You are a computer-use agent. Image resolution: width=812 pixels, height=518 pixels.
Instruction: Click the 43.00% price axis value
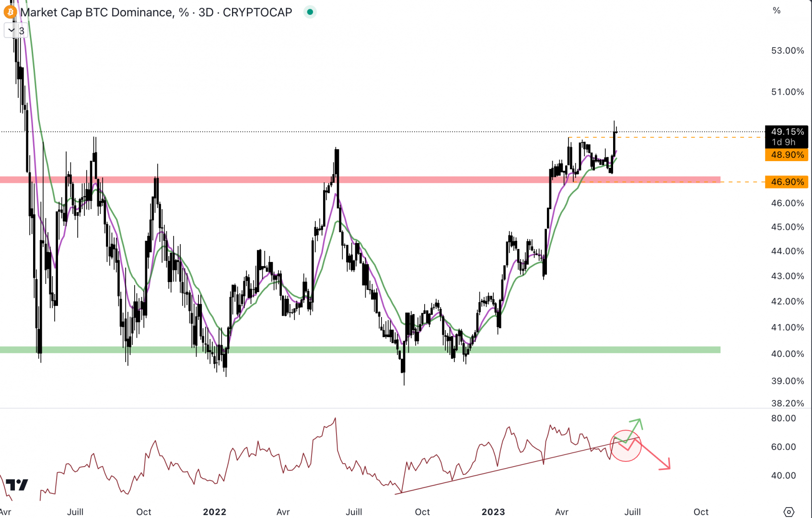(787, 276)
